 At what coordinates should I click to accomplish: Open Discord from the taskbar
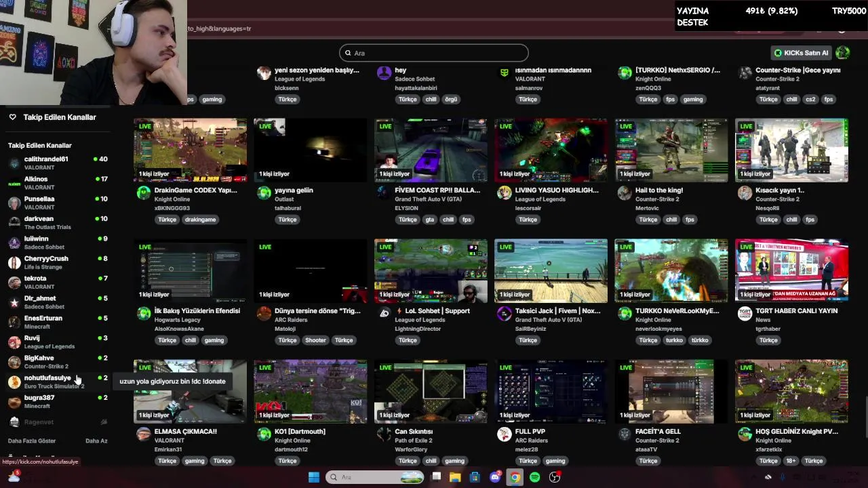tap(496, 477)
